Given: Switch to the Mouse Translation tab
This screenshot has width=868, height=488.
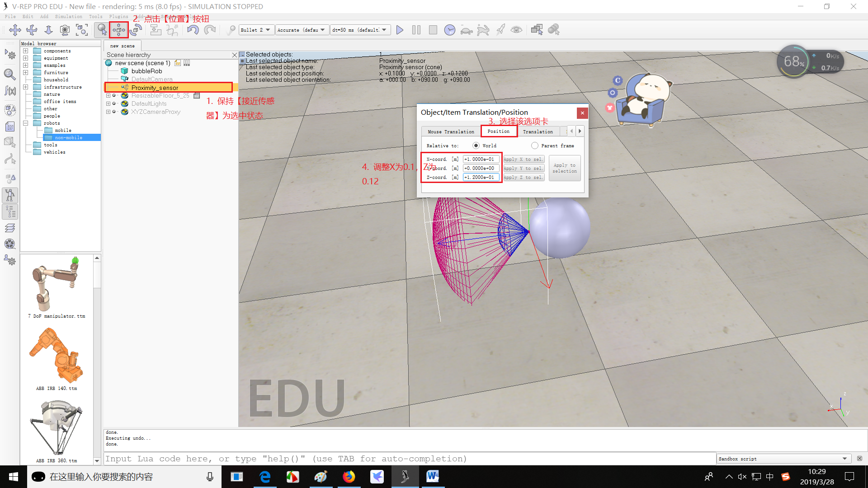Looking at the screenshot, I should [x=451, y=131].
